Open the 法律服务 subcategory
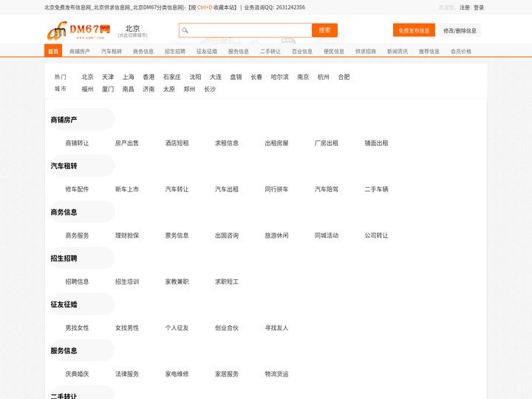The image size is (532, 399). [x=127, y=374]
